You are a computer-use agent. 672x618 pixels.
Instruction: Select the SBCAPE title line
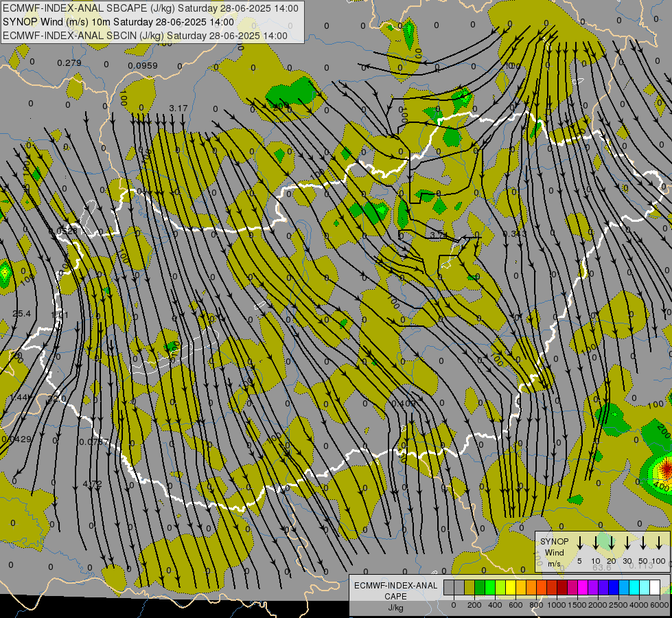click(x=150, y=8)
